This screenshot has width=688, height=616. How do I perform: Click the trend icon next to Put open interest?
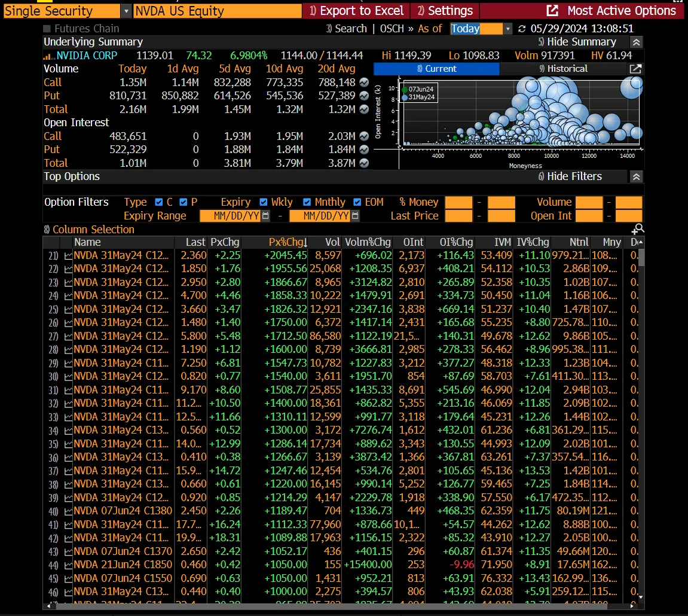(x=363, y=150)
